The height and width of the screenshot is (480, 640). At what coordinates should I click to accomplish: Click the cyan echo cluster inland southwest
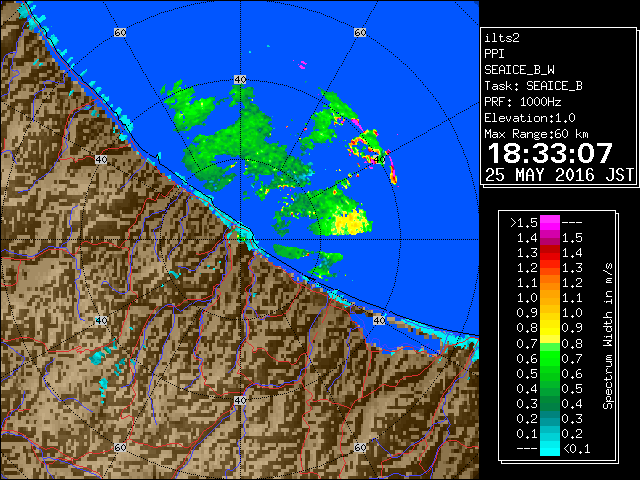coord(98,357)
